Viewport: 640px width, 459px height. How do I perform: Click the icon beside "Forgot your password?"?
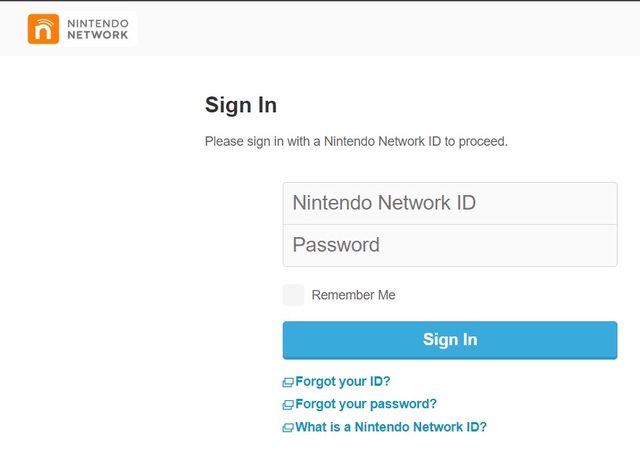pyautogui.click(x=288, y=405)
